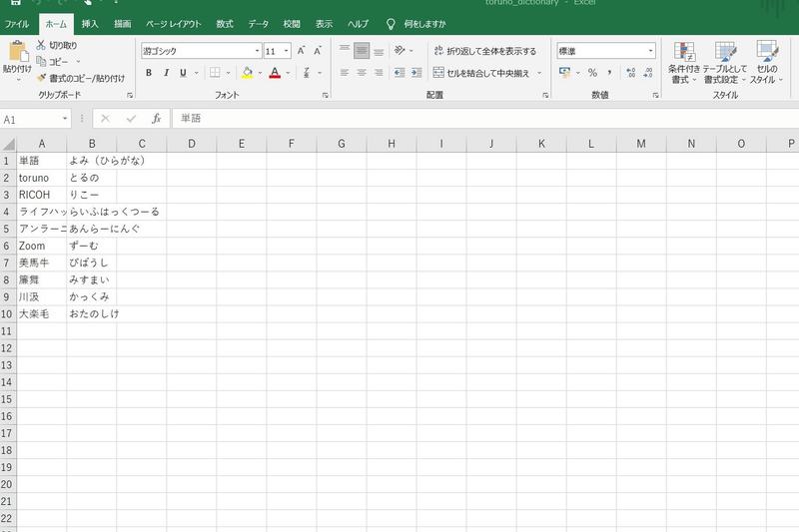Decrease indent
Viewport: 799px width, 532px height.
399,73
